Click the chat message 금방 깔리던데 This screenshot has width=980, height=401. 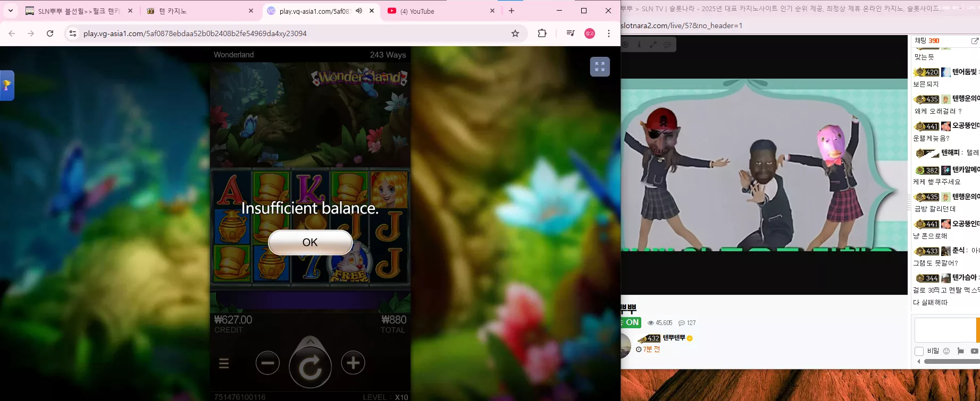coord(935,209)
